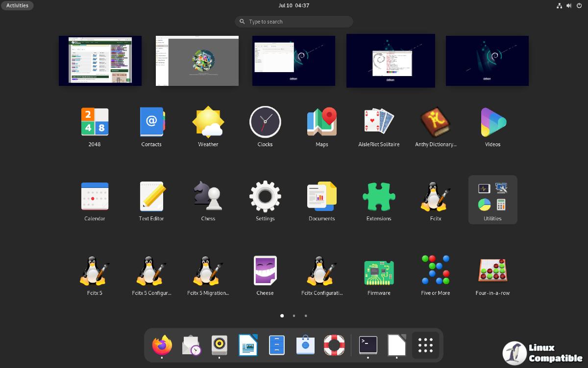Open the power menu in top bar

click(x=578, y=5)
